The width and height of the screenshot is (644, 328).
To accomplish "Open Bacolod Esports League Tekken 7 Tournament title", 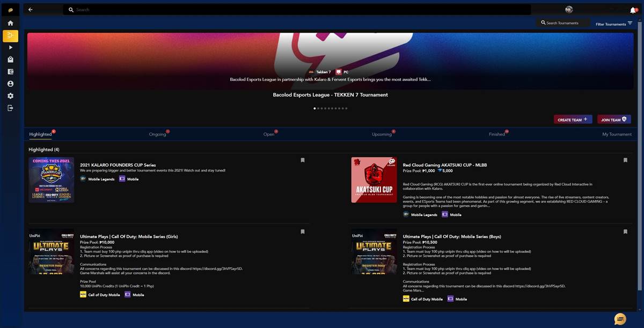I will (x=330, y=95).
